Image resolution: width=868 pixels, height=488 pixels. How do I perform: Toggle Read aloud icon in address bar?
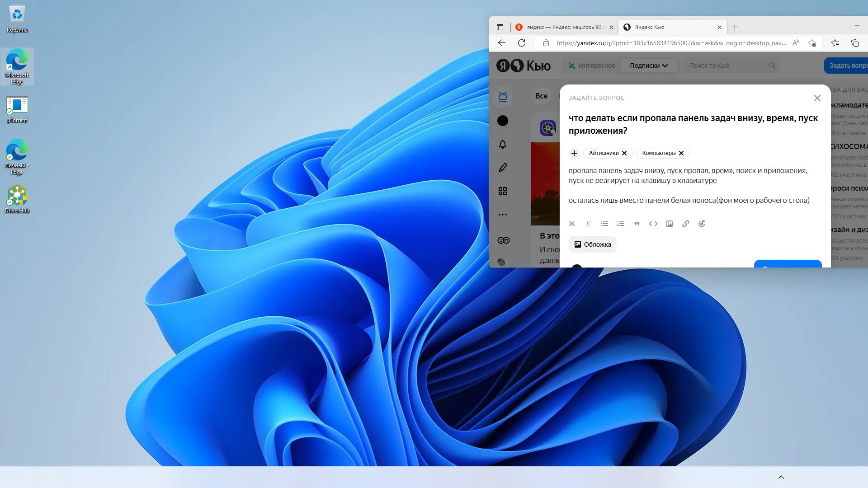click(x=796, y=43)
